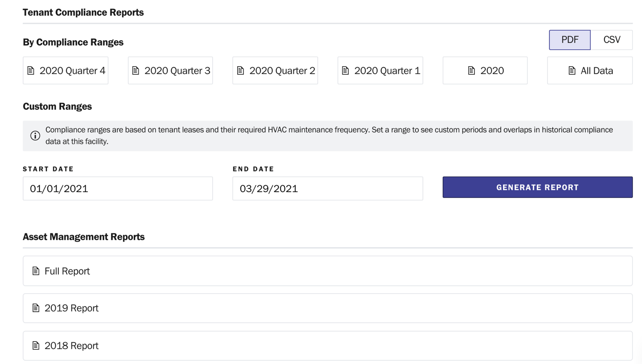Open the 2019 Report row
The width and height of the screenshot is (642, 364).
point(327,308)
